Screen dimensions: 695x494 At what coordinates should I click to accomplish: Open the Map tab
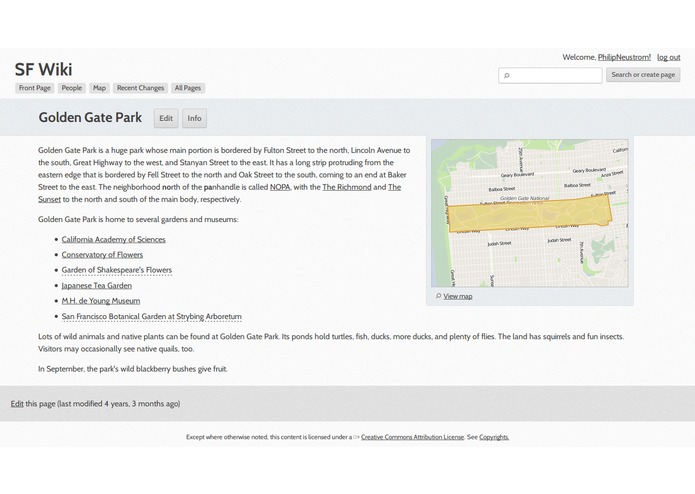99,88
